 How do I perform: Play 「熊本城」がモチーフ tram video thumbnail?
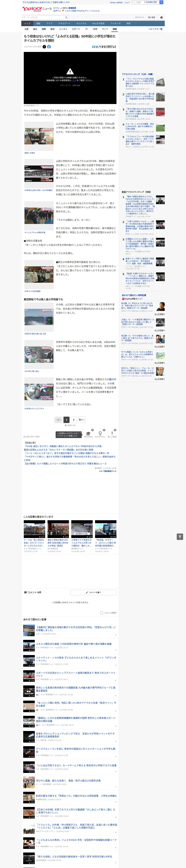click(106, 529)
